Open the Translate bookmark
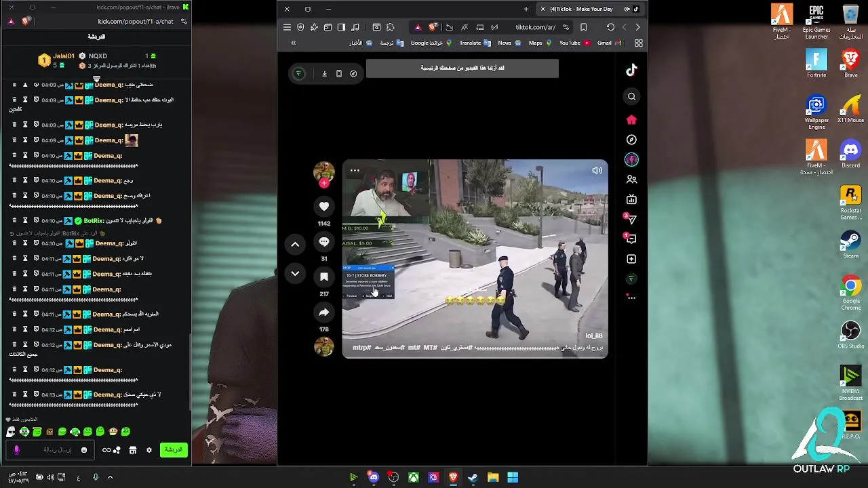 (x=475, y=43)
